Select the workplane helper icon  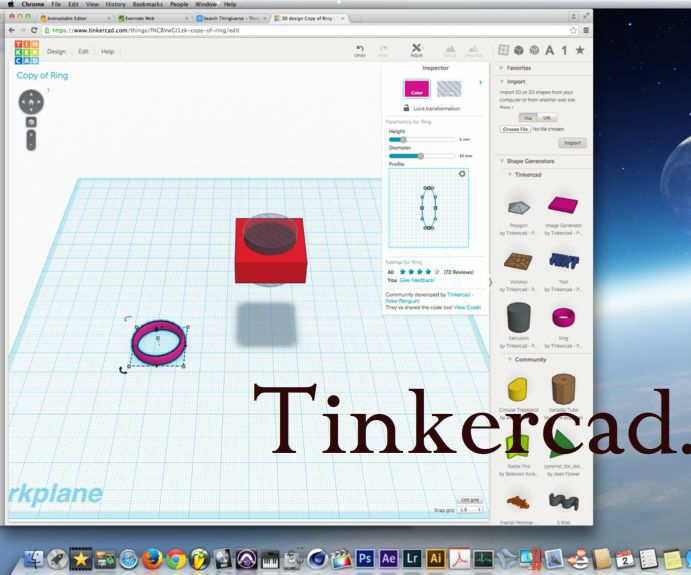coord(503,50)
